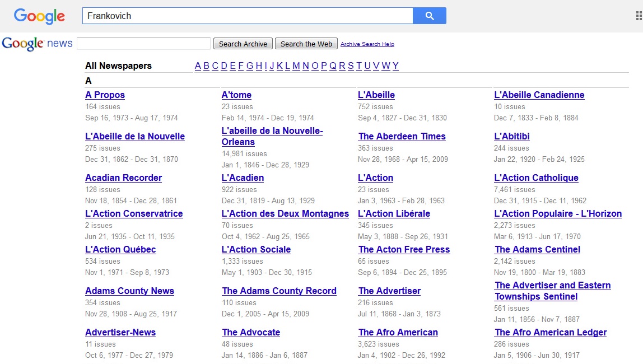
Task: Open the Archive Search Help link
Action: (367, 44)
